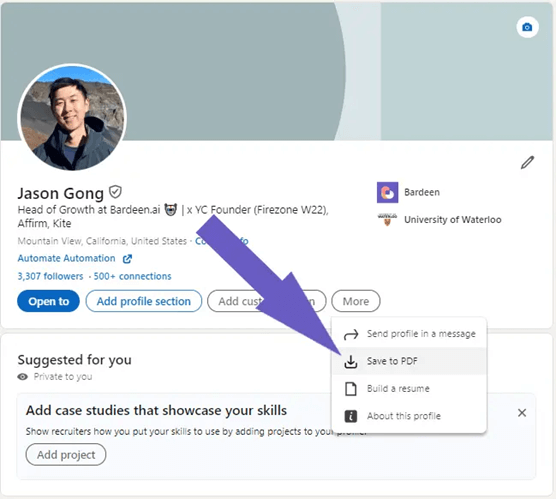556x499 pixels.
Task: Select Save to PDF menu entry
Action: coord(409,361)
